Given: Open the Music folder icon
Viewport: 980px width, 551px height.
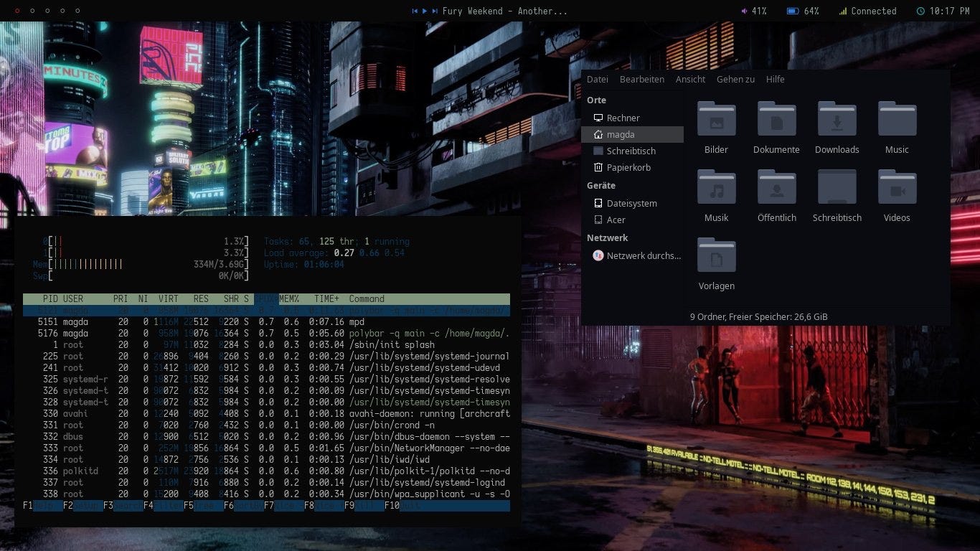Looking at the screenshot, I should (897, 119).
